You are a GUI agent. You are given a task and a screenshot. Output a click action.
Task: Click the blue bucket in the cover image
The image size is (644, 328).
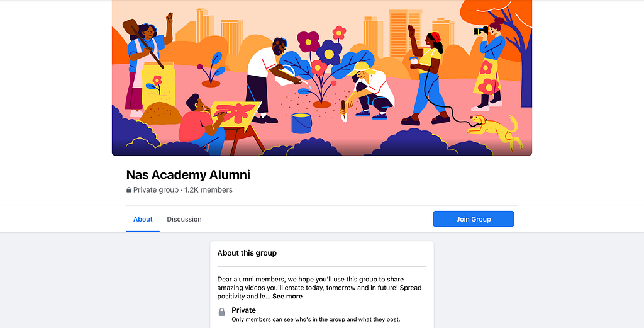(x=301, y=122)
